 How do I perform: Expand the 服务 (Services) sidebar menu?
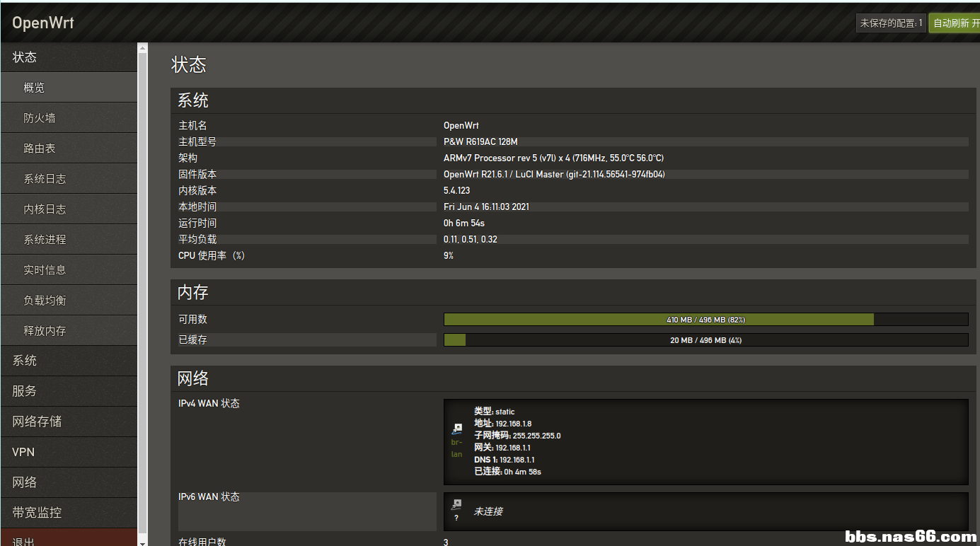(69, 391)
